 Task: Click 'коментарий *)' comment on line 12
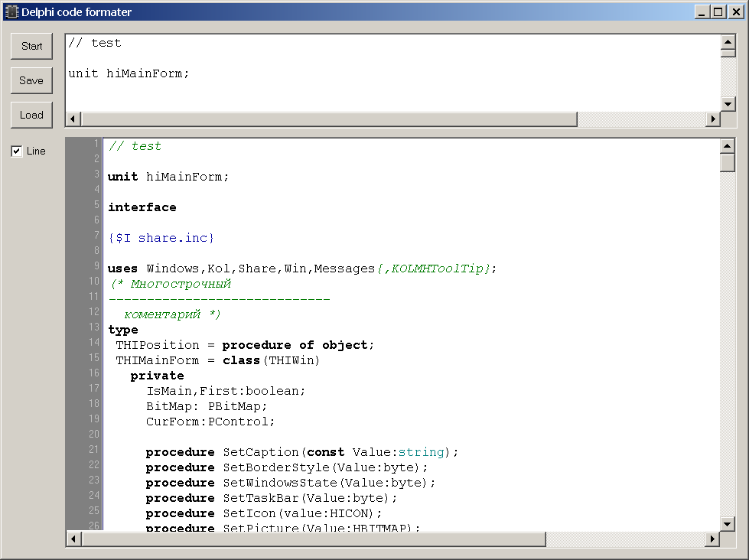tap(172, 314)
